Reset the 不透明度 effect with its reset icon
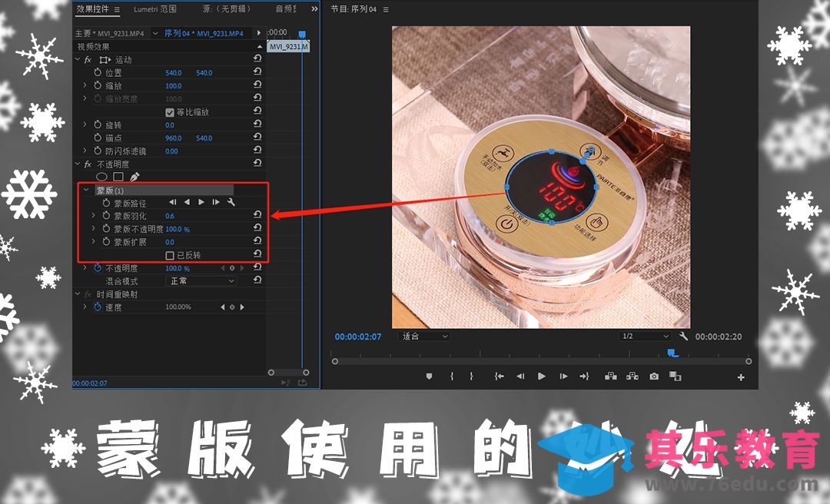Image resolution: width=830 pixels, height=504 pixels. click(x=257, y=163)
